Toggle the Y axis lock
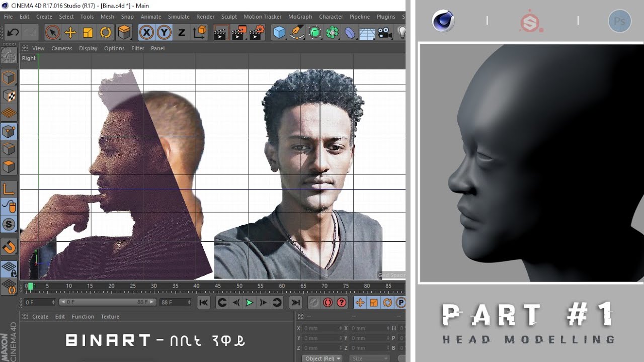Viewport: 644px width, 362px height. [x=164, y=33]
